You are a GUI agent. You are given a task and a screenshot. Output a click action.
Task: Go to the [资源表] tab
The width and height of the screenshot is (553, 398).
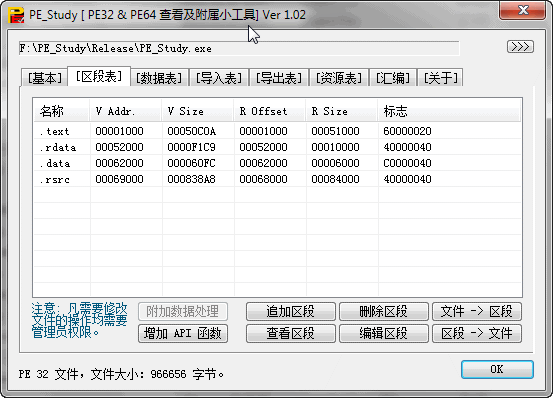pyautogui.click(x=339, y=78)
